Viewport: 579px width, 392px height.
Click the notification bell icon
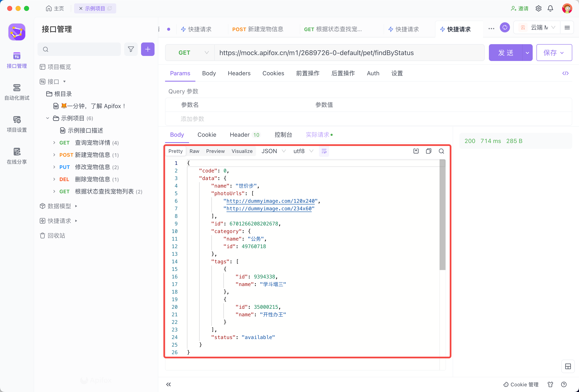[550, 8]
